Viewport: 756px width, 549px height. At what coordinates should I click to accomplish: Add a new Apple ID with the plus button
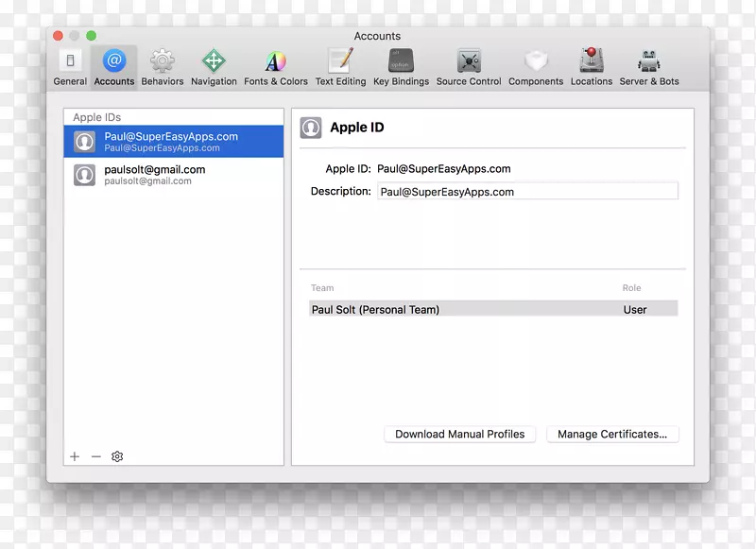[x=75, y=456]
